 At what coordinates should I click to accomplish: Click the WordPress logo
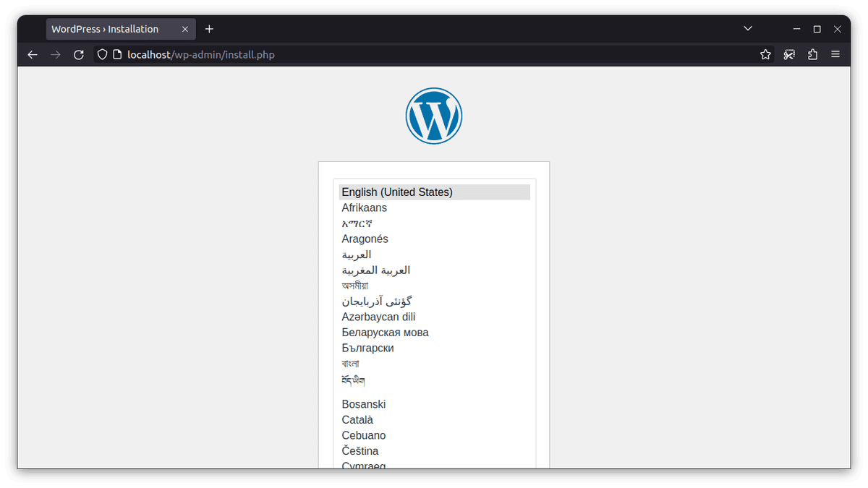[434, 116]
